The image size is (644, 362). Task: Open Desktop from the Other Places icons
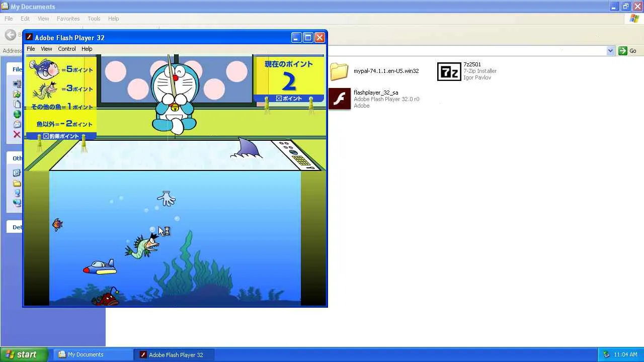17,173
